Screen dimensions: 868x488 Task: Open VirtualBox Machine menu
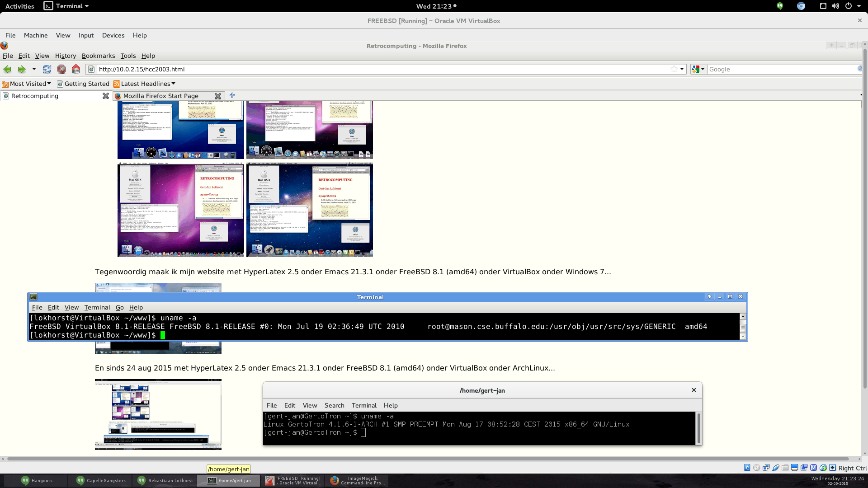36,35
